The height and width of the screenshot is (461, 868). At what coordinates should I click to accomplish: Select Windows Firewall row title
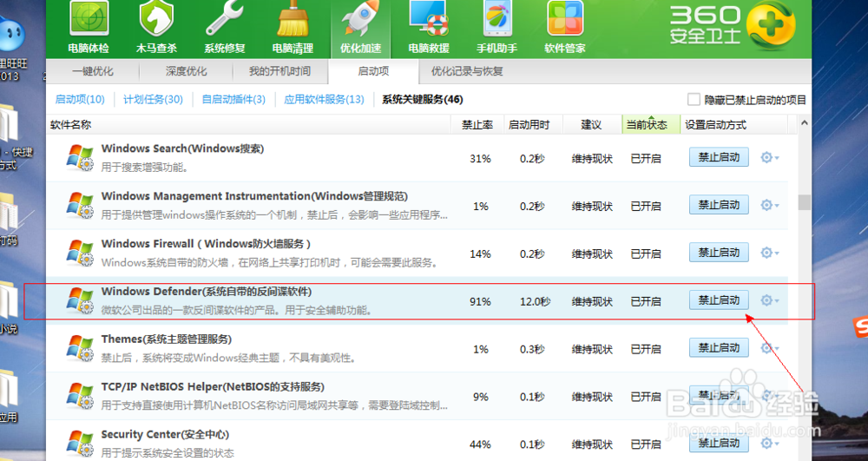[206, 244]
